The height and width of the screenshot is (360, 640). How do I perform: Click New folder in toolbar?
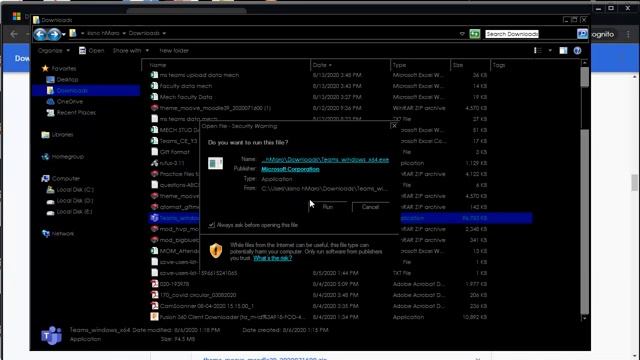click(x=174, y=51)
